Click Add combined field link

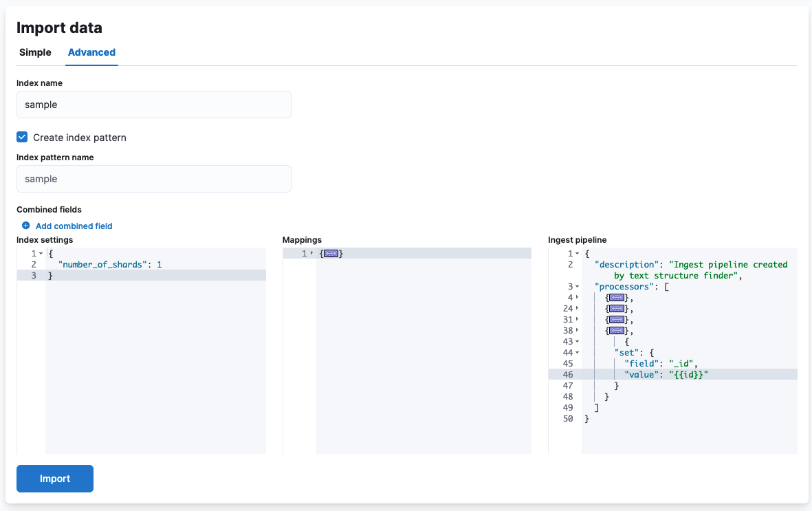[x=74, y=226]
